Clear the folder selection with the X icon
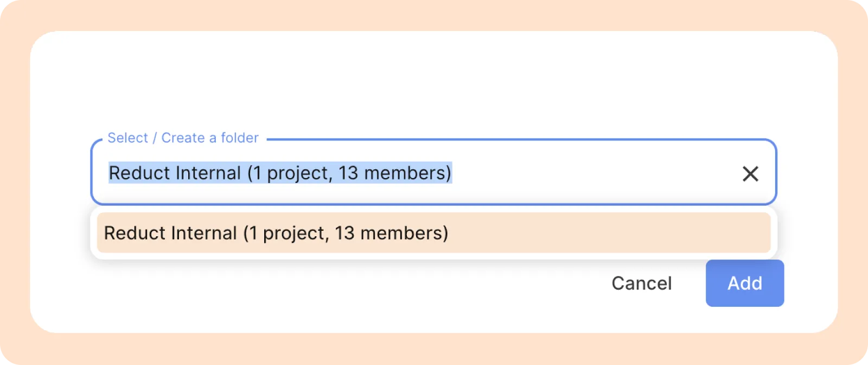 point(750,174)
